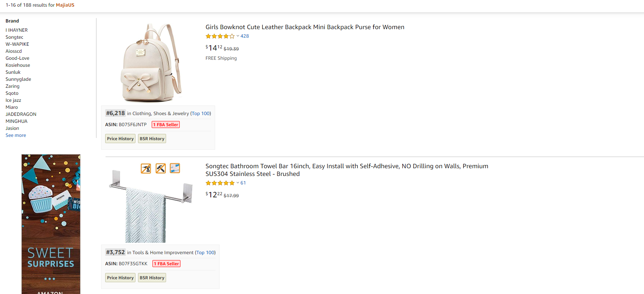Expand rating dropdown arrow next to 61
644x294 pixels.
pyautogui.click(x=238, y=183)
